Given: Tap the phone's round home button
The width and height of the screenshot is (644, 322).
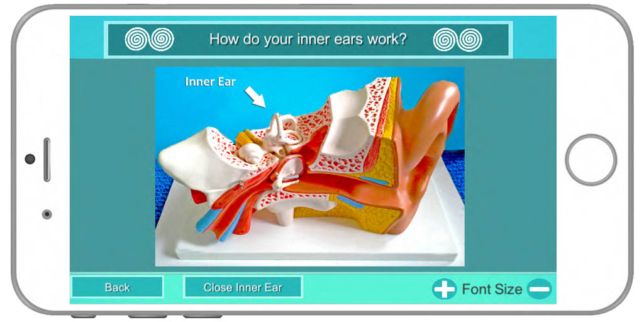Looking at the screenshot, I should click(x=591, y=160).
